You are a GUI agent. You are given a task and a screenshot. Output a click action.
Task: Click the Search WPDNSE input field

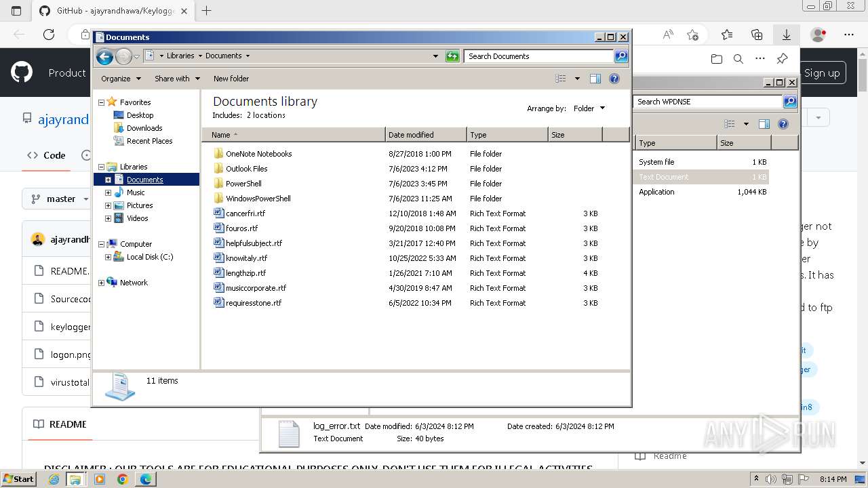click(x=708, y=102)
